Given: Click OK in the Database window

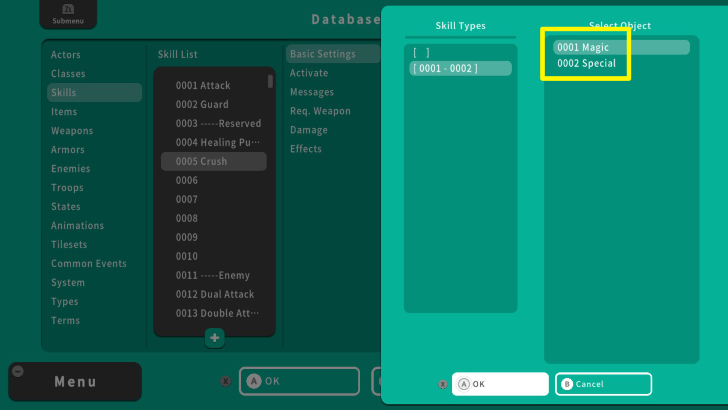Looking at the screenshot, I should [x=299, y=381].
